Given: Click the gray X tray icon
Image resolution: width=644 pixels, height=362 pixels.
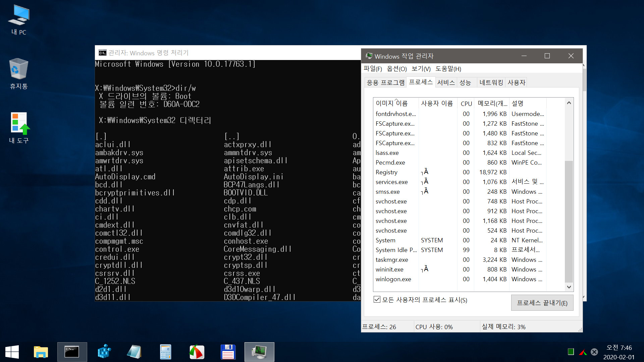Looking at the screenshot, I should pyautogui.click(x=594, y=352).
